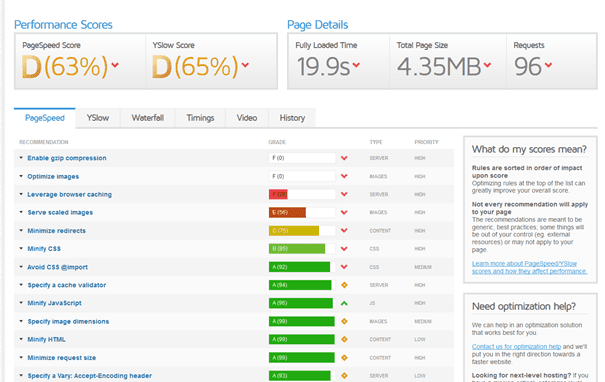605x382 pixels.
Task: Expand Specify a cache validator triangle
Action: tap(21, 285)
